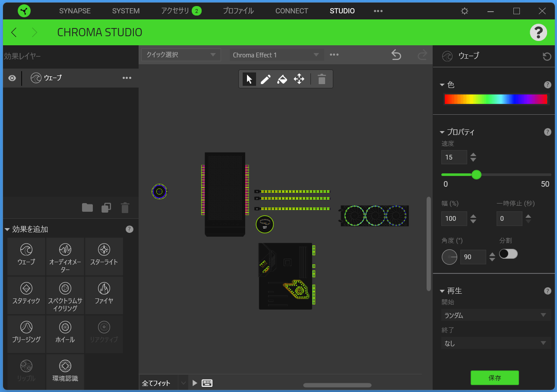Duplicate the selected effect layer
This screenshot has width=557, height=392.
pyautogui.click(x=106, y=208)
